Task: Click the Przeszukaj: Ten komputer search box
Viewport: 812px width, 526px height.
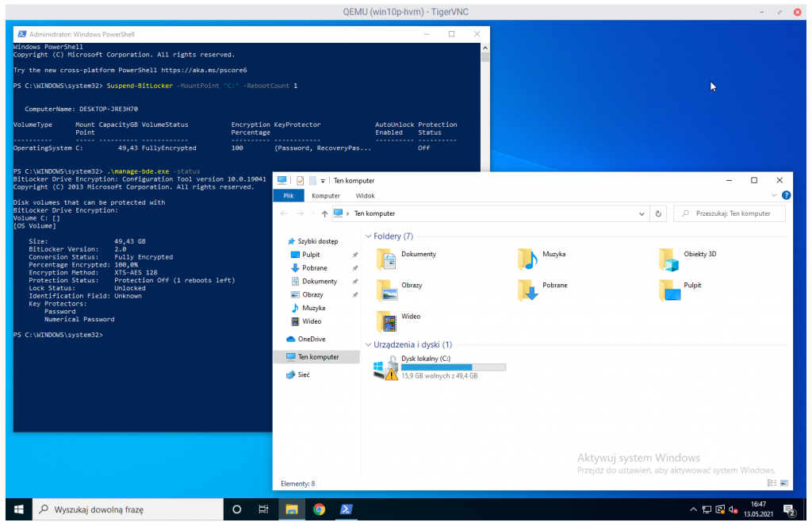Action: click(x=730, y=213)
